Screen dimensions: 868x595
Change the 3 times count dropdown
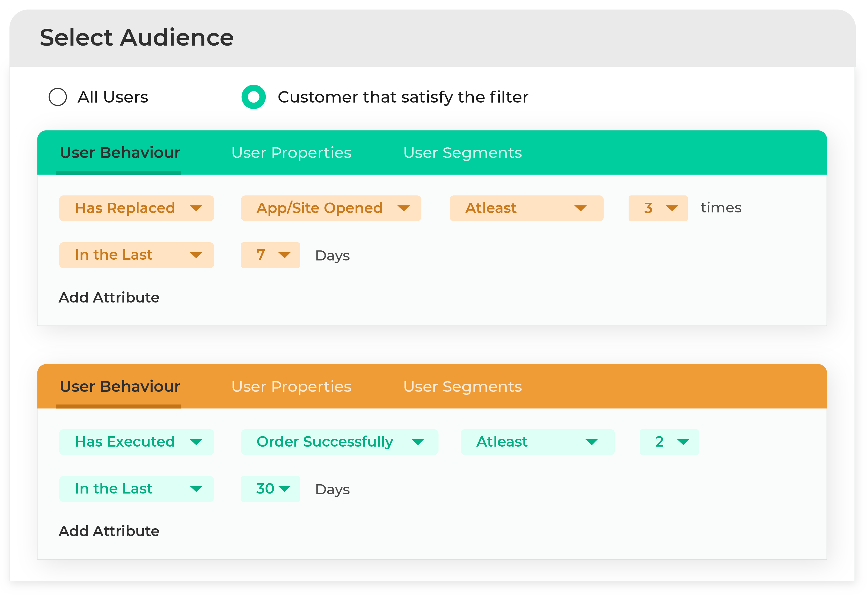pyautogui.click(x=658, y=208)
